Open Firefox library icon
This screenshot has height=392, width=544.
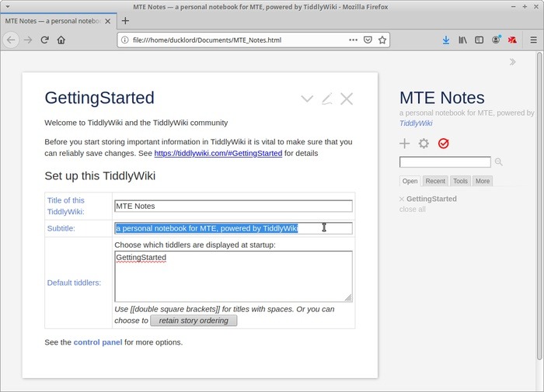coord(462,40)
